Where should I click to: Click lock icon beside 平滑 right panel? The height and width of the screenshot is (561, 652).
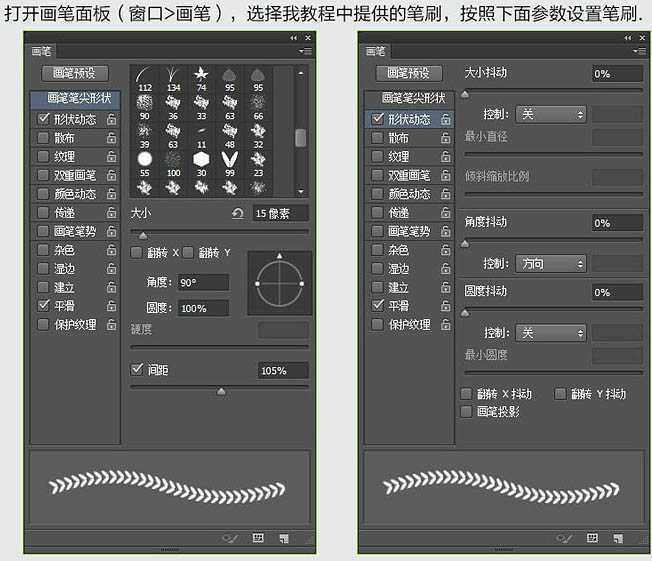pos(445,305)
